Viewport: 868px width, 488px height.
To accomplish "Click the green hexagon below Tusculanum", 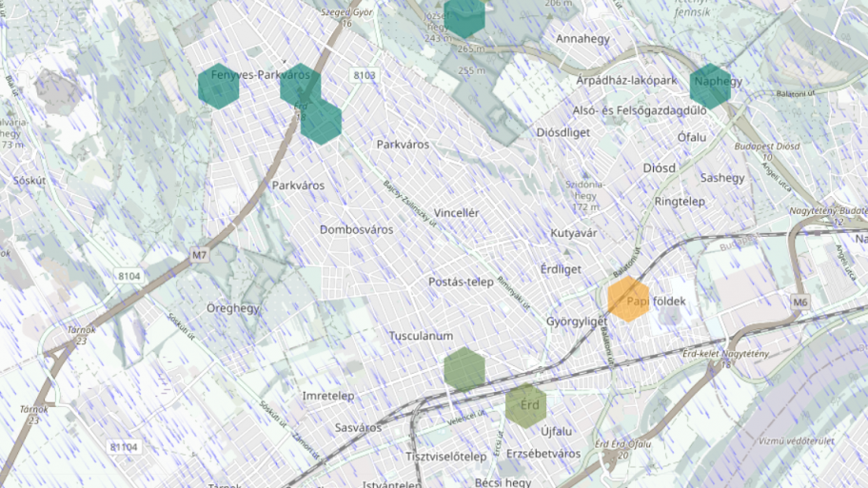I will [464, 369].
